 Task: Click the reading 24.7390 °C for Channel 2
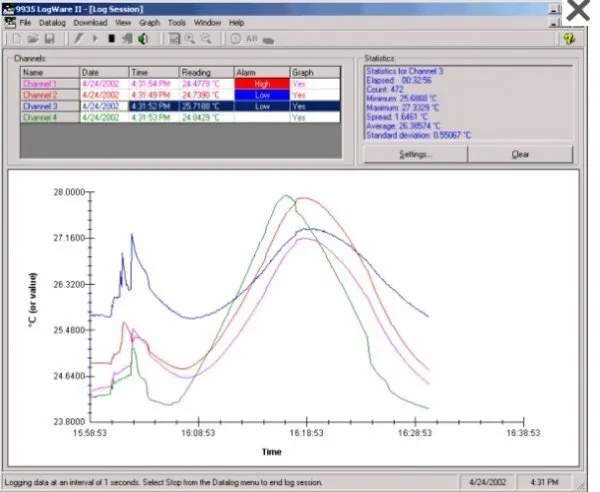click(x=206, y=95)
